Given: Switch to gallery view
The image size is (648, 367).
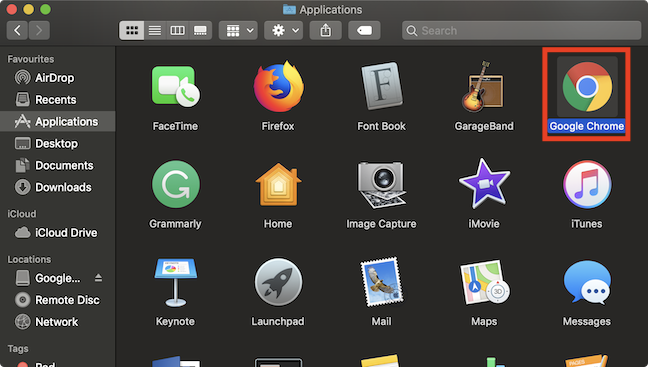Looking at the screenshot, I should pos(200,30).
